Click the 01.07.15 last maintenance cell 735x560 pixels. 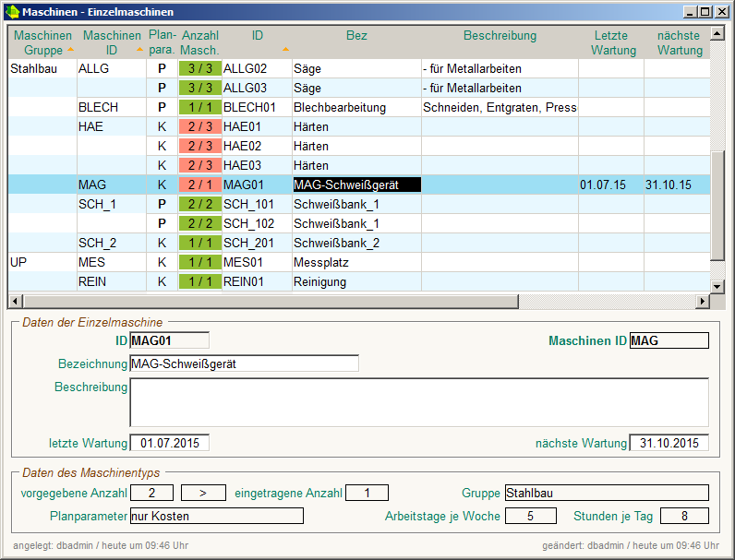coord(611,185)
